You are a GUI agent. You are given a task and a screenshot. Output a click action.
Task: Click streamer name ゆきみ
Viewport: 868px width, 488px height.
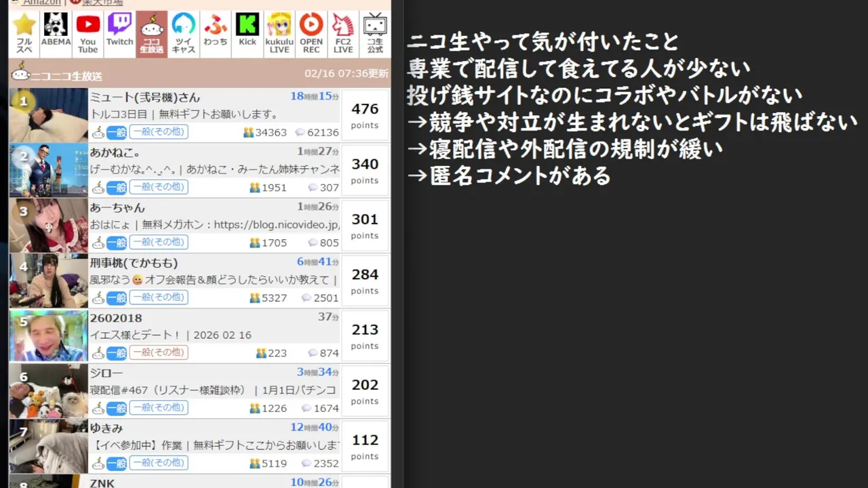pos(106,428)
